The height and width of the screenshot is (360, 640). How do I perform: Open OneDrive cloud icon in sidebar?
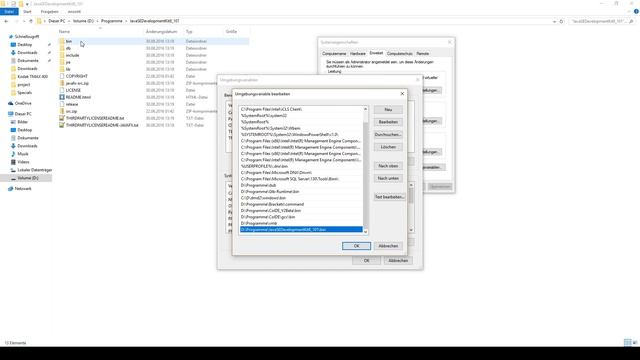click(11, 103)
